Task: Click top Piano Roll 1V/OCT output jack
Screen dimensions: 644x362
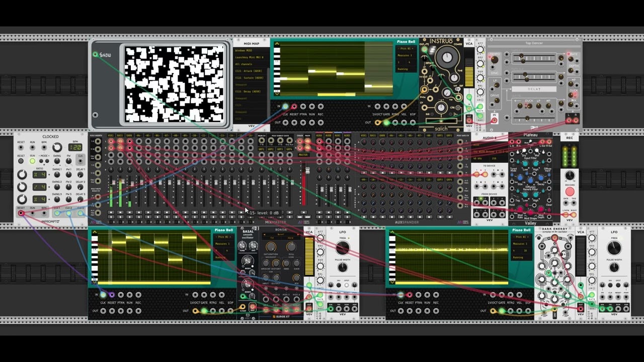Action: [377, 122]
